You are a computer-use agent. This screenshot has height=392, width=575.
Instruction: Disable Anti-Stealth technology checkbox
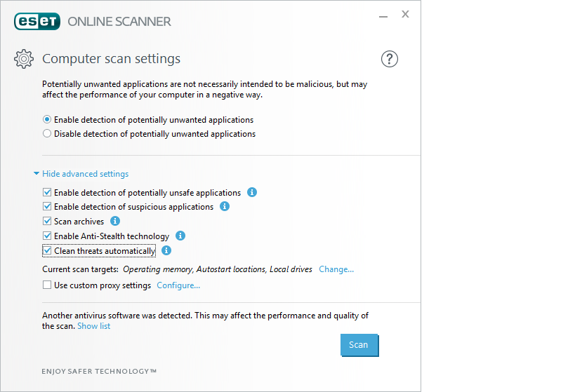point(47,236)
